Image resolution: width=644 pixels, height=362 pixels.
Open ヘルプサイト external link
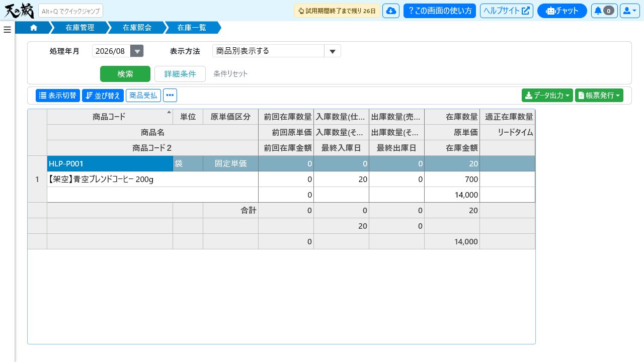(x=507, y=11)
